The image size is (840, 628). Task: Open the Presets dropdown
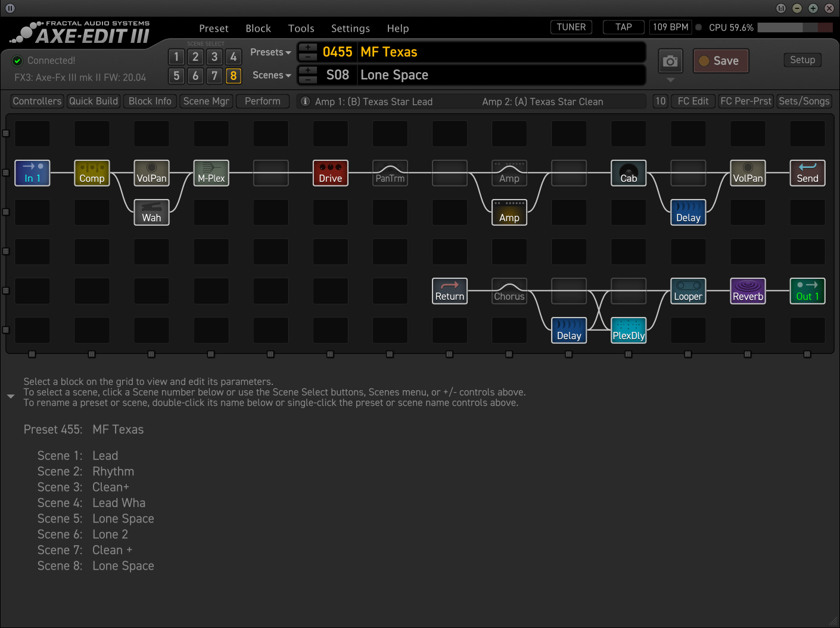coord(270,52)
